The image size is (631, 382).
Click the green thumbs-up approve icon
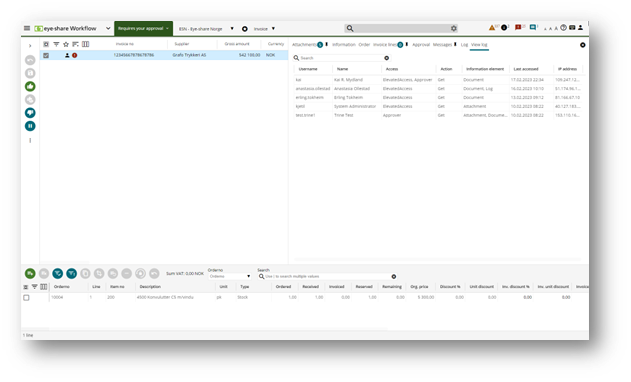click(x=30, y=86)
